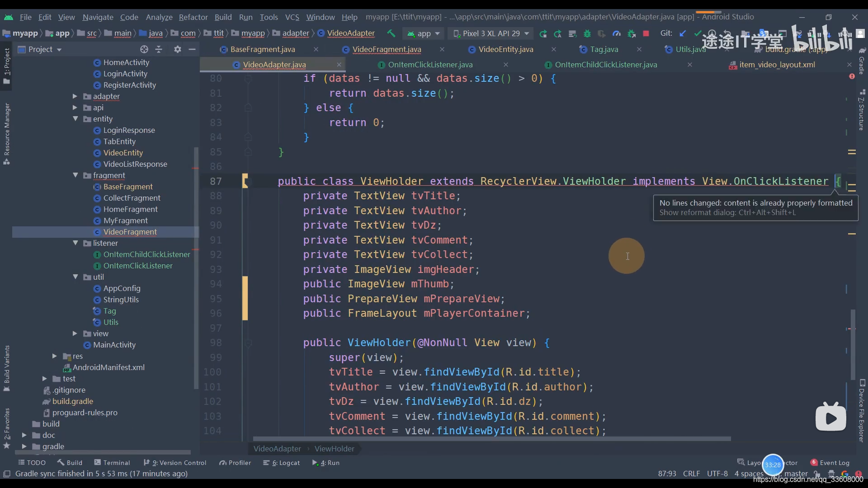Expand the res folder
Image resolution: width=868 pixels, height=488 pixels.
pyautogui.click(x=55, y=356)
